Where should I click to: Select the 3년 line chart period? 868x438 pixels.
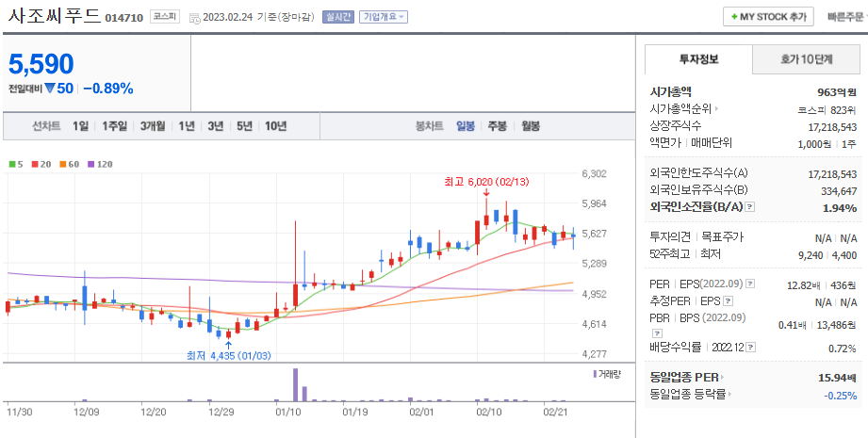215,126
